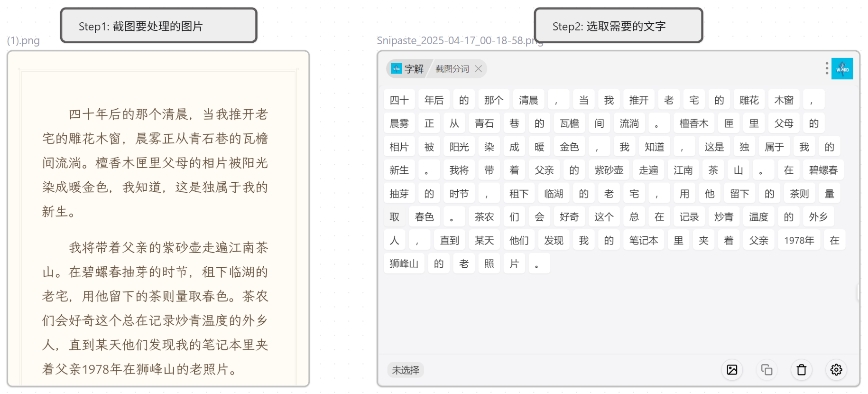Select the word chip 晨雾

399,123
